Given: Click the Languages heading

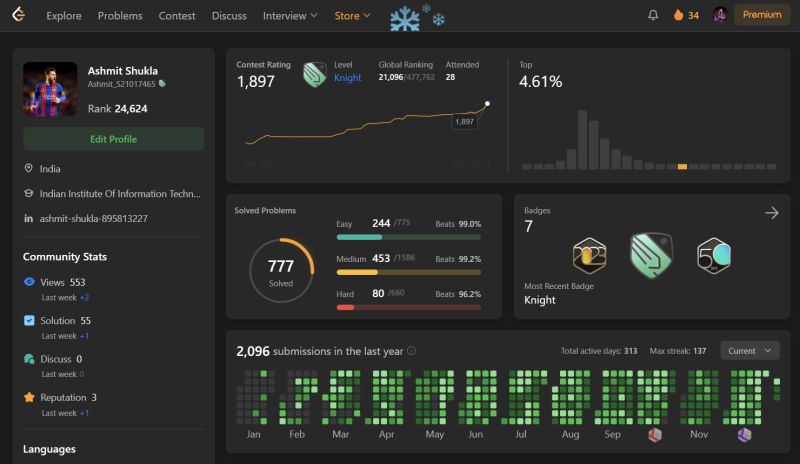Looking at the screenshot, I should [49, 449].
